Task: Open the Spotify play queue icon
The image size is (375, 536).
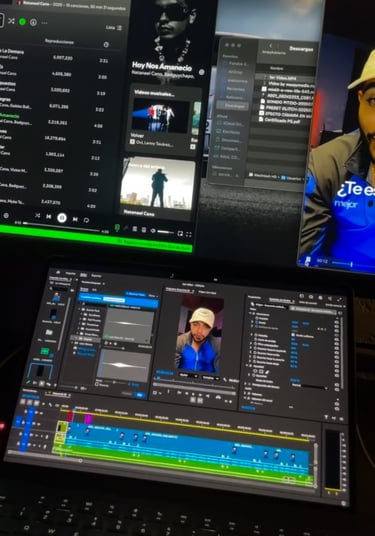Action: pos(135,229)
